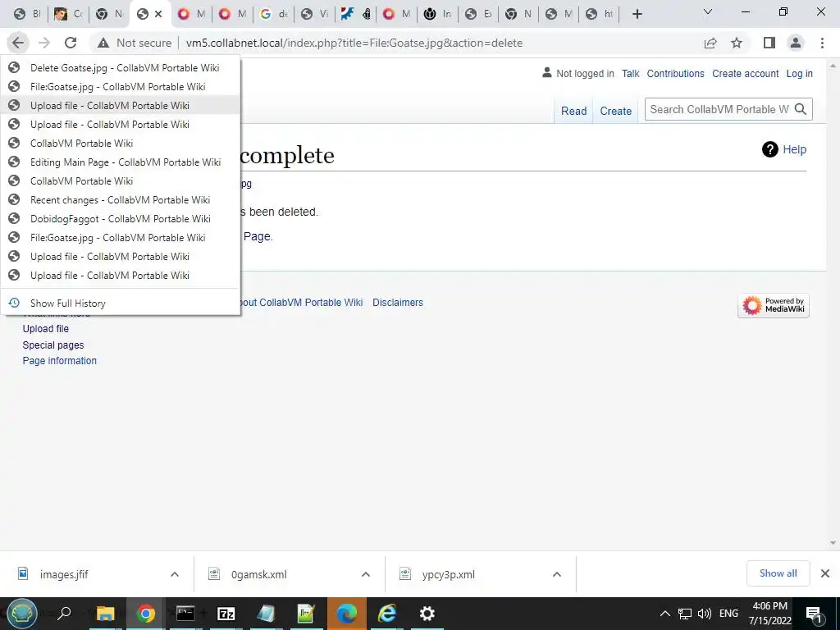Click the Powered by MediaWiki badge
840x630 pixels.
773,305
